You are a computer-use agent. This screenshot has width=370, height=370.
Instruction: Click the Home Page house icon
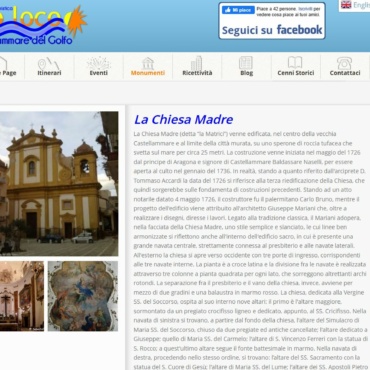click(3, 63)
